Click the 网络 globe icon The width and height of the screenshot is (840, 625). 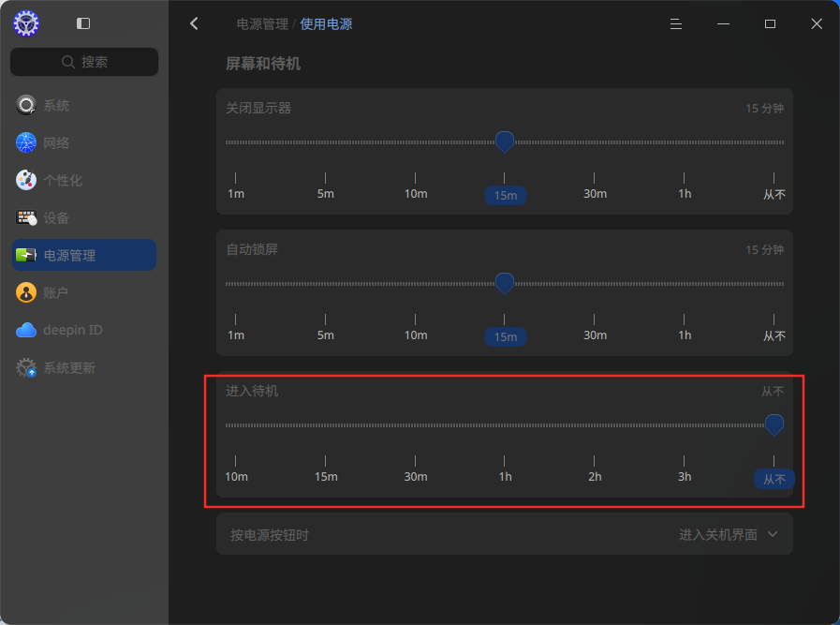(x=25, y=142)
